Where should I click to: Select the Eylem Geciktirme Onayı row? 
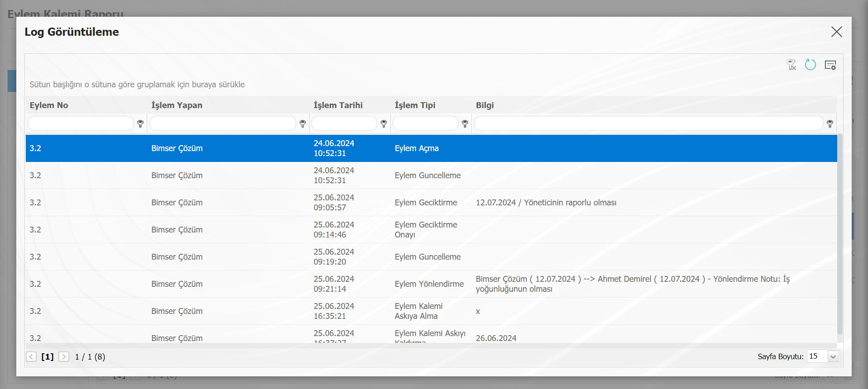tap(431, 230)
